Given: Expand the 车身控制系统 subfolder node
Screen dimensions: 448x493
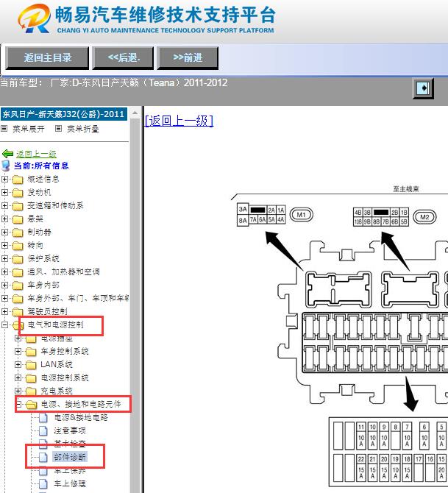Looking at the screenshot, I should (x=18, y=351).
